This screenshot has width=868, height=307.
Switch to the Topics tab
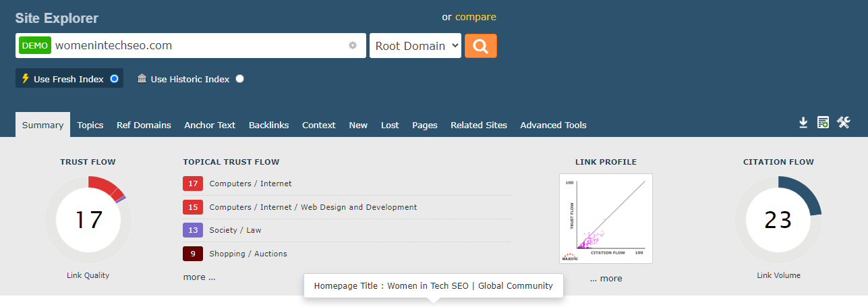click(90, 125)
